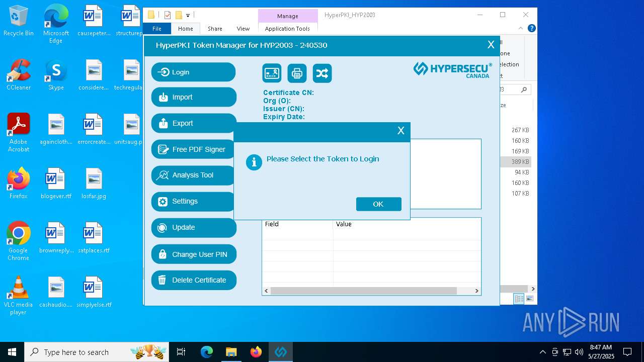This screenshot has width=644, height=362.
Task: Select blogever.rtf desktop file
Action: [x=56, y=184]
